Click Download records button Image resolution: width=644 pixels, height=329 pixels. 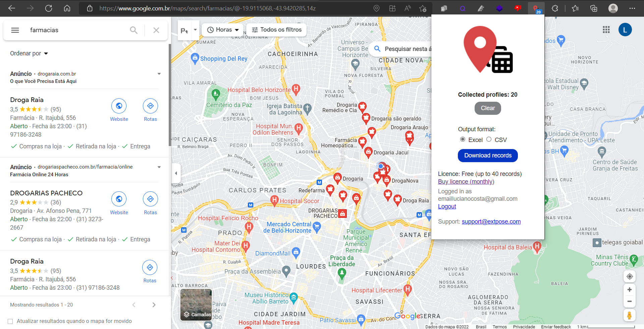coord(488,155)
